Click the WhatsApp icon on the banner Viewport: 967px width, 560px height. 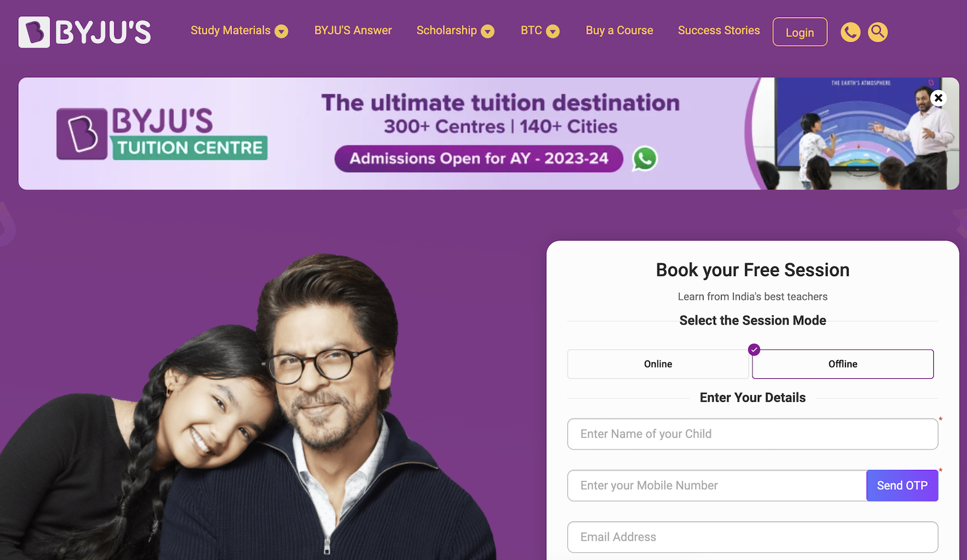[x=645, y=159]
